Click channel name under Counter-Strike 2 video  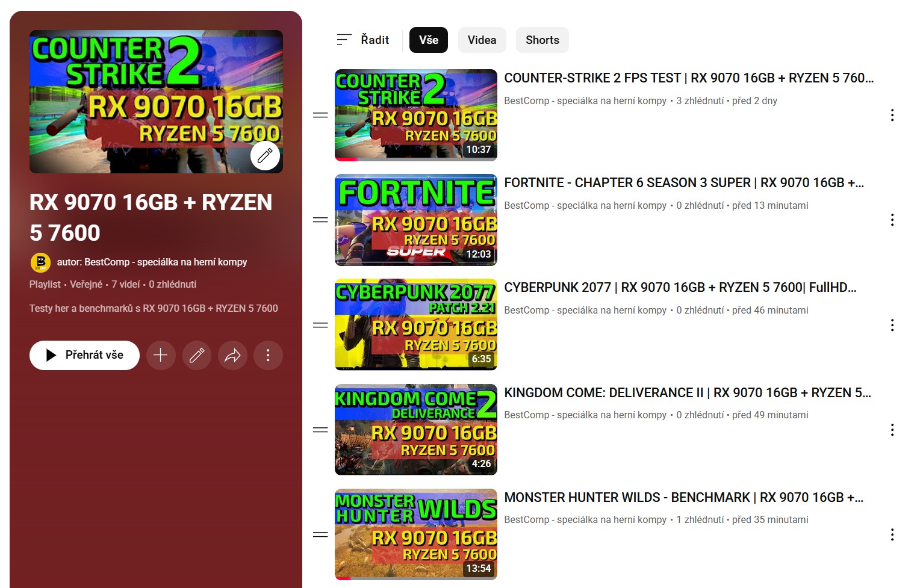click(585, 101)
